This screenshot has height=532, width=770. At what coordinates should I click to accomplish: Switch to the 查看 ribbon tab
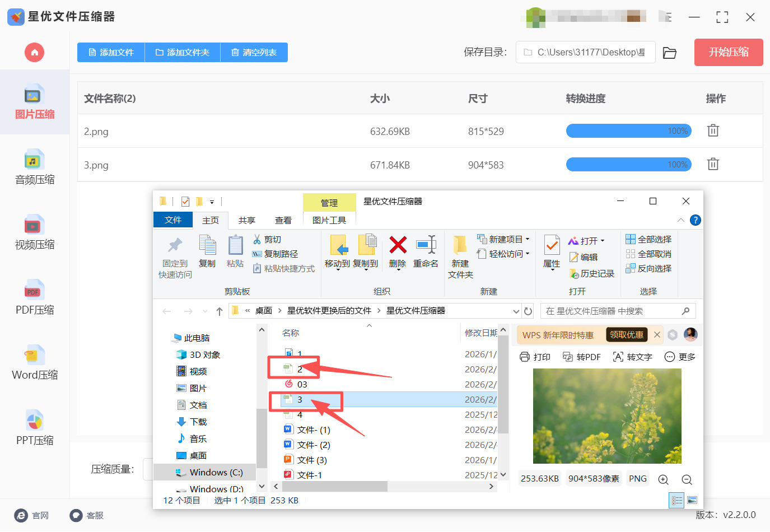[x=283, y=221]
